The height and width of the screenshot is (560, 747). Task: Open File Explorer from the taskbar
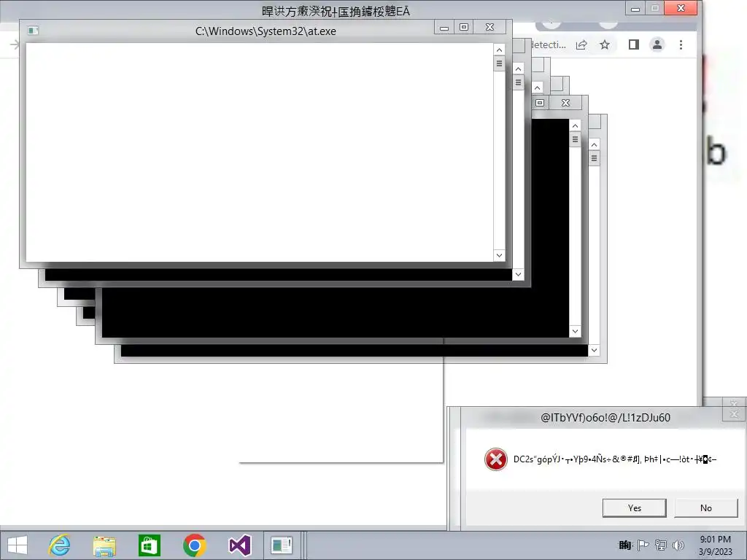pyautogui.click(x=104, y=545)
